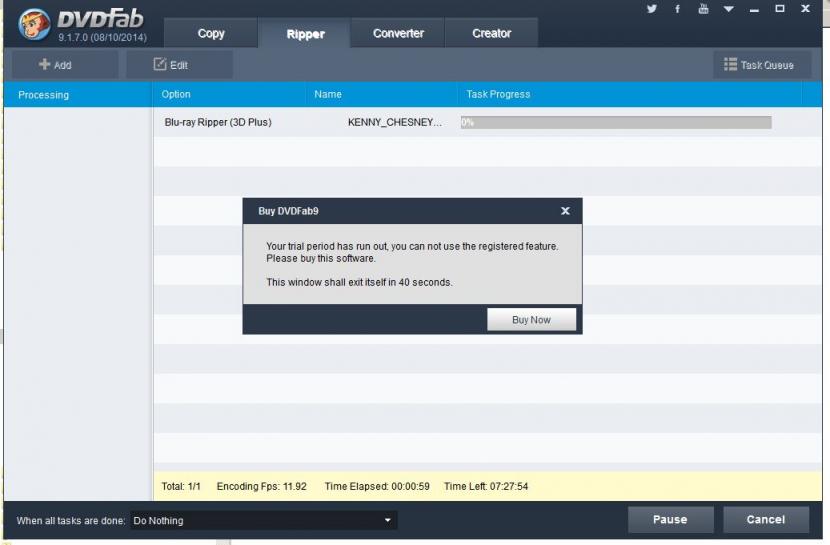The height and width of the screenshot is (545, 830).
Task: Click the KENNY_CHESNEY task name
Action: point(394,122)
